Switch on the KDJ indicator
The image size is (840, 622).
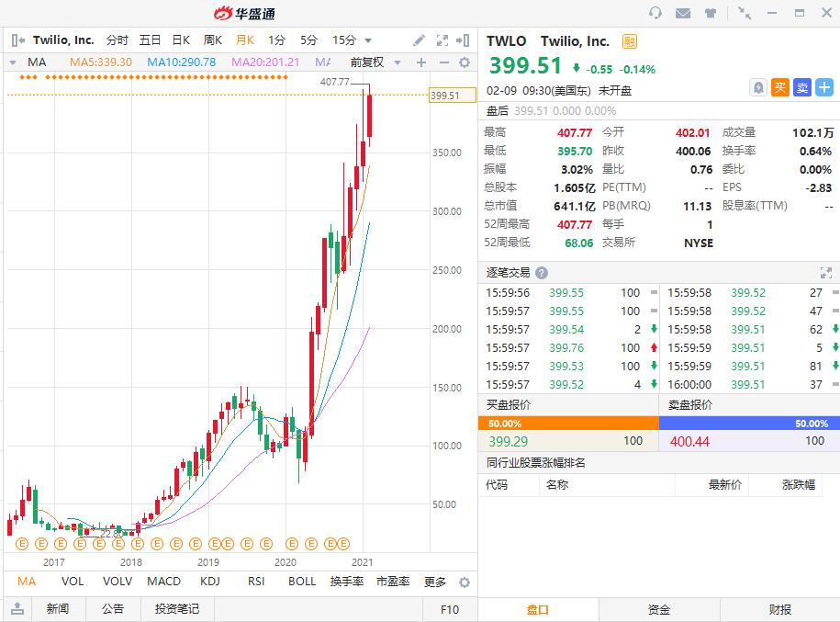pos(209,582)
